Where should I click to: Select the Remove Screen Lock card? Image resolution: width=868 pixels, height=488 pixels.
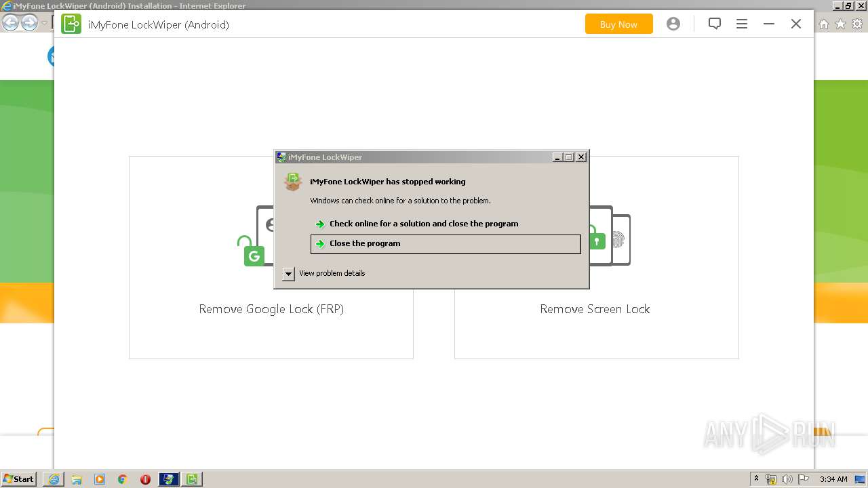596,258
